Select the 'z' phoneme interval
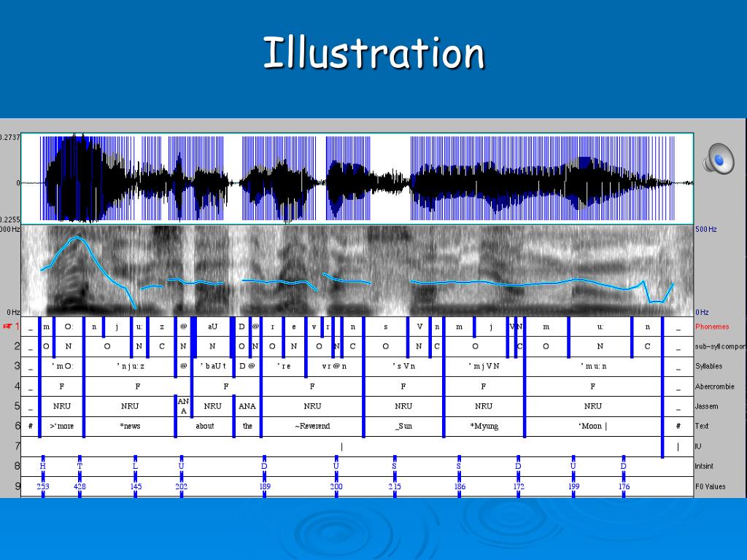This screenshot has width=747, height=560. pyautogui.click(x=162, y=327)
